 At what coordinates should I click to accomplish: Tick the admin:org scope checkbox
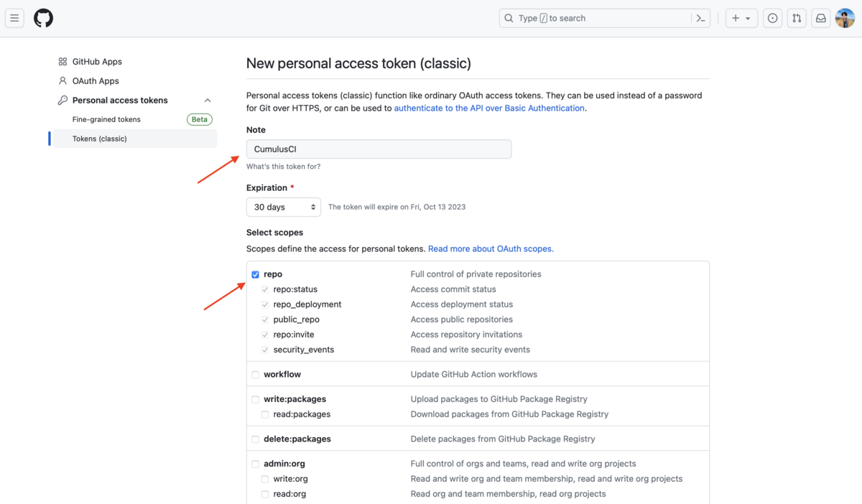click(255, 464)
